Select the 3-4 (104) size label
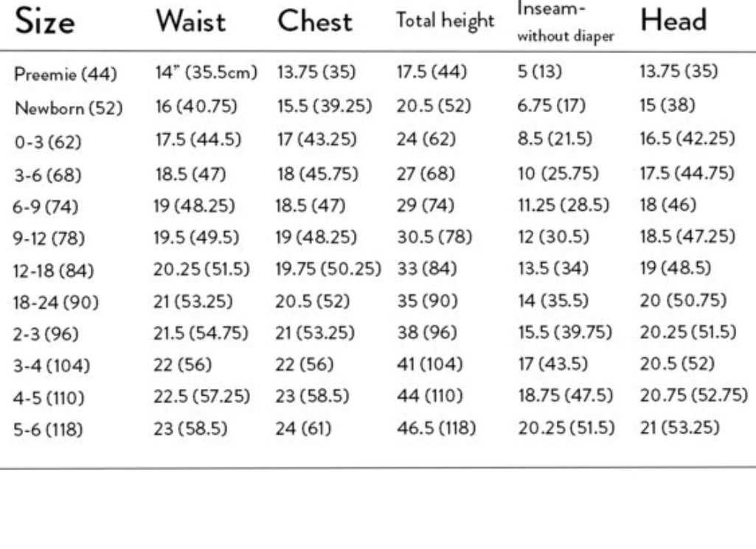The image size is (756, 549). pyautogui.click(x=52, y=366)
